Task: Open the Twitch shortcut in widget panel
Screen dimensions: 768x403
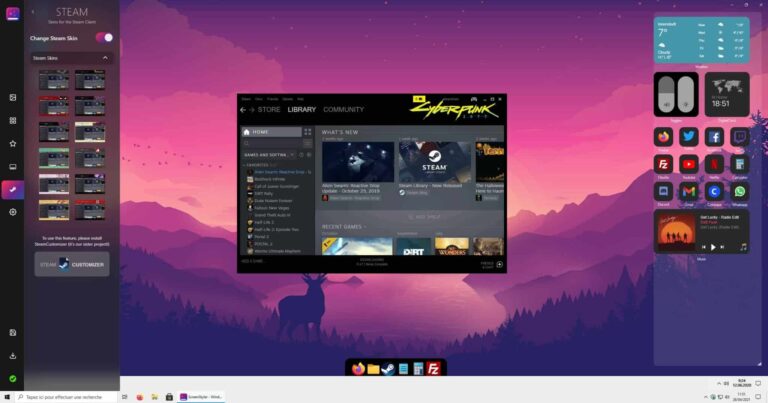Action: [740, 137]
